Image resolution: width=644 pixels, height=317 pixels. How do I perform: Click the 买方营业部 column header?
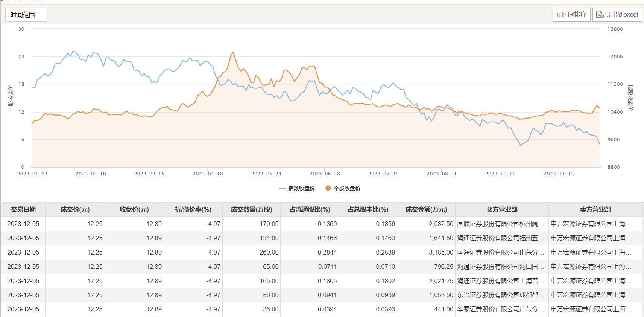(502, 209)
